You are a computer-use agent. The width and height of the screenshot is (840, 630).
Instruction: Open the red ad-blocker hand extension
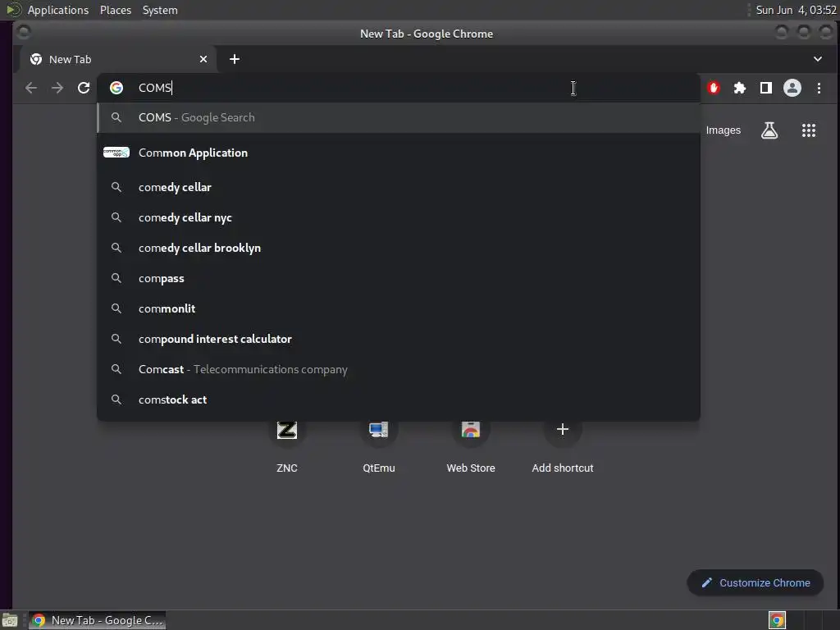coord(714,88)
